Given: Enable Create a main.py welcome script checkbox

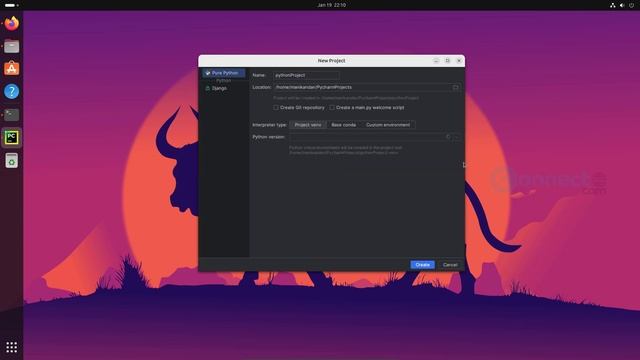Looking at the screenshot, I should 332,108.
